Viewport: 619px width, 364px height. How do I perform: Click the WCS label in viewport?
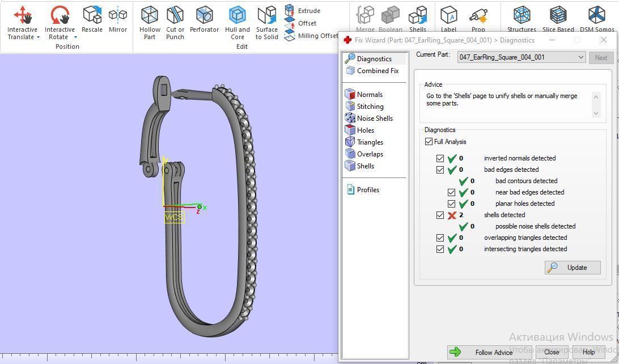[174, 217]
